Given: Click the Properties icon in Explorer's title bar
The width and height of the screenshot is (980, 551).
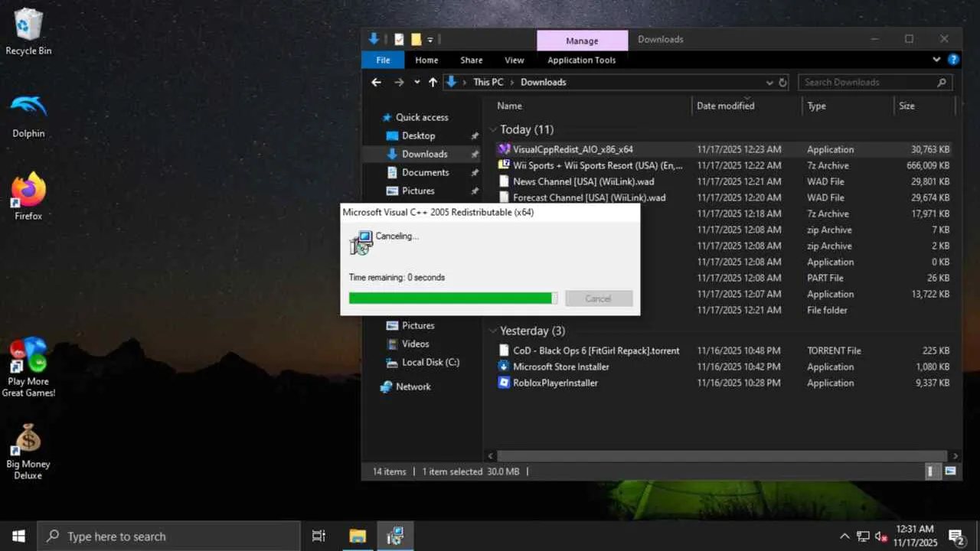Looking at the screenshot, I should pyautogui.click(x=399, y=39).
